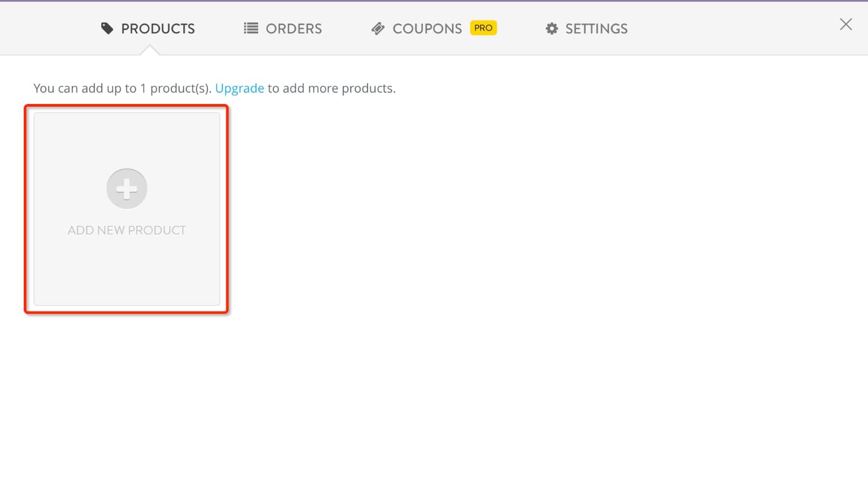
Task: Click the gear icon beside Settings
Action: [x=551, y=29]
